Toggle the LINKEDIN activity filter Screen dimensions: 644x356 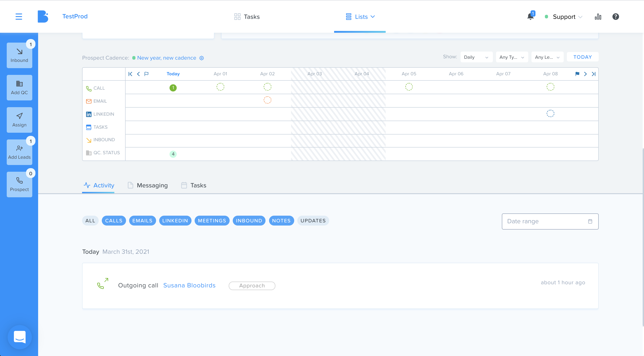[175, 221]
